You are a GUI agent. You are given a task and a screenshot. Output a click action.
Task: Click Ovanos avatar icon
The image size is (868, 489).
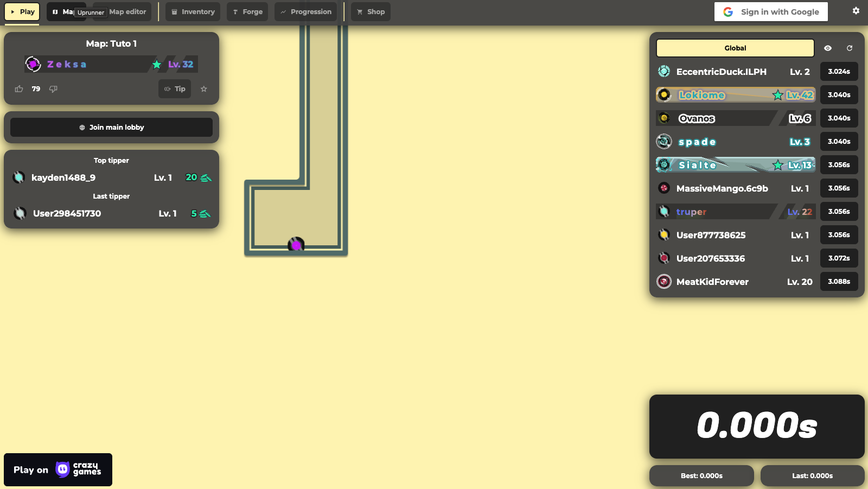(664, 118)
